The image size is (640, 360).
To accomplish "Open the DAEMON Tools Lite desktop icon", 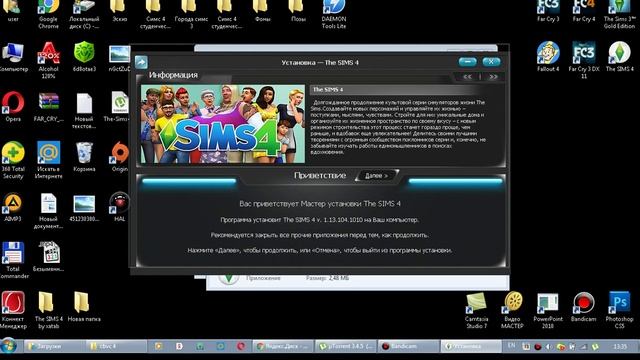I will coord(333,14).
